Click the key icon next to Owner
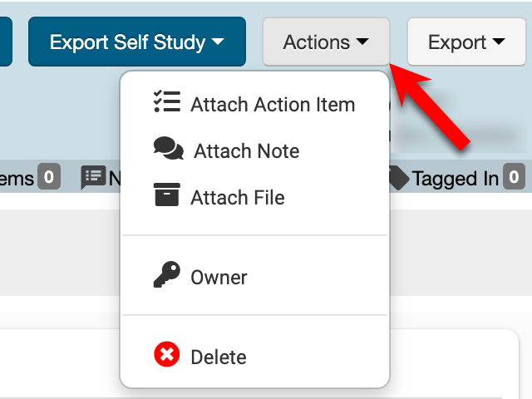This screenshot has height=399, width=532. tap(167, 277)
